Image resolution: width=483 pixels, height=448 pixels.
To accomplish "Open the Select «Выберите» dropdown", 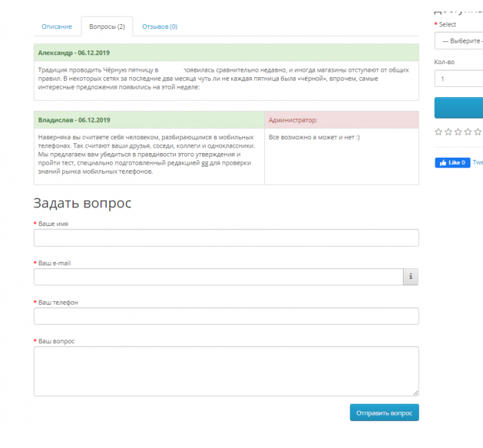I will click(459, 41).
